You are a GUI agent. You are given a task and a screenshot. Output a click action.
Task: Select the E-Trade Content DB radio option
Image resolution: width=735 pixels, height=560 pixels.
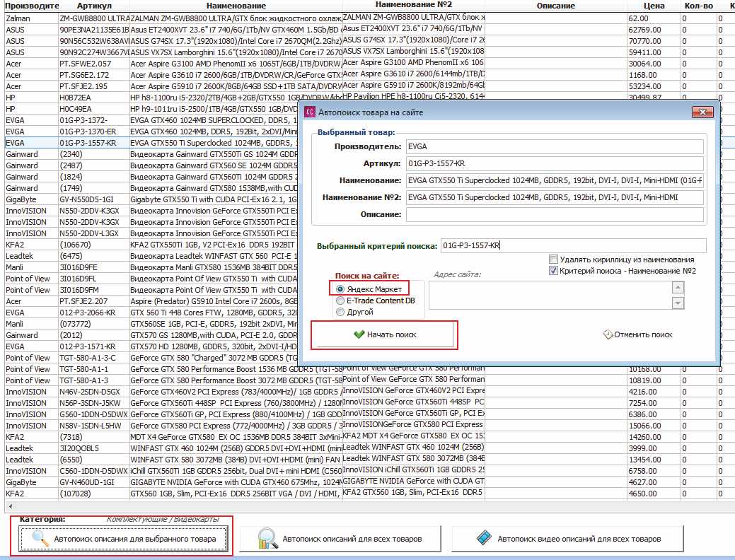(340, 301)
